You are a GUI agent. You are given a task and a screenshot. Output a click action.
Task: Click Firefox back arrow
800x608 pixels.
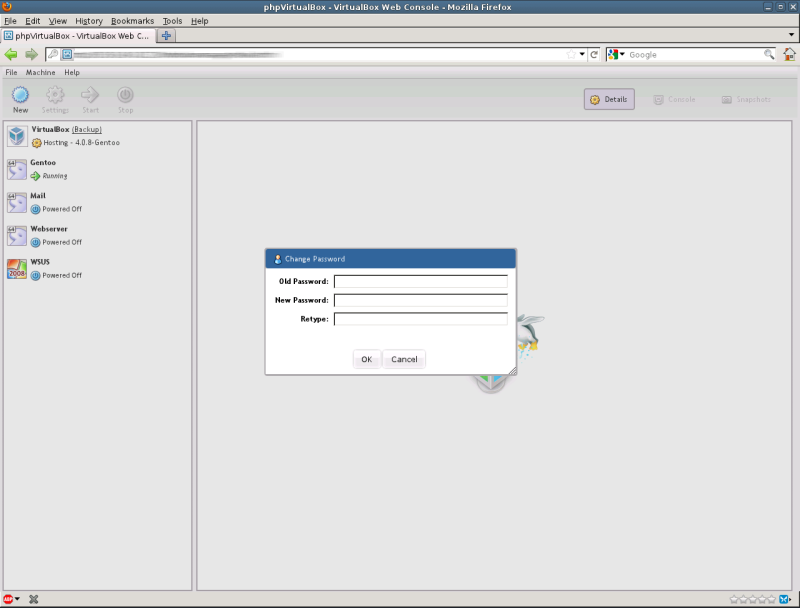click(11, 54)
